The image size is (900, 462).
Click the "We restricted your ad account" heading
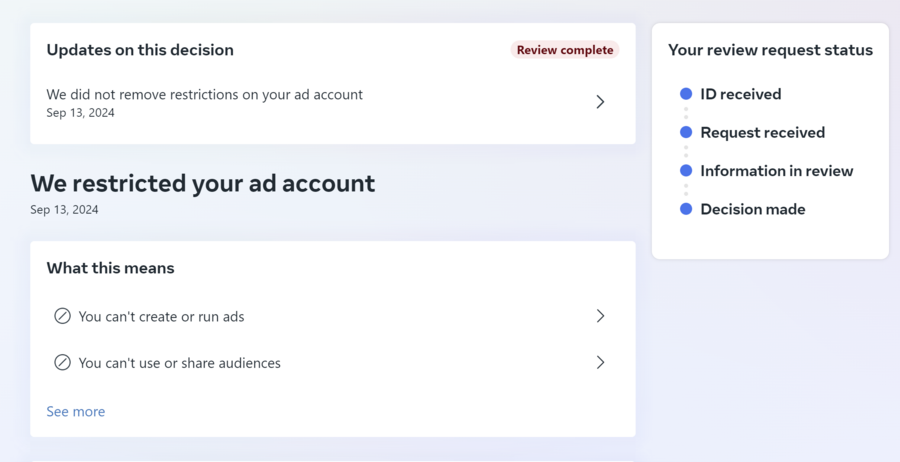point(203,183)
